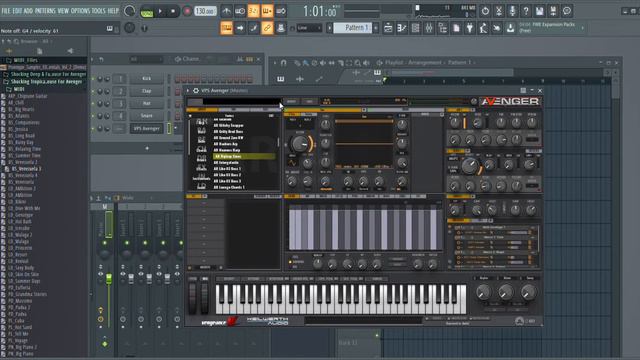Open the FILE menu
Image resolution: width=640 pixels, height=360 pixels.
(x=6, y=11)
